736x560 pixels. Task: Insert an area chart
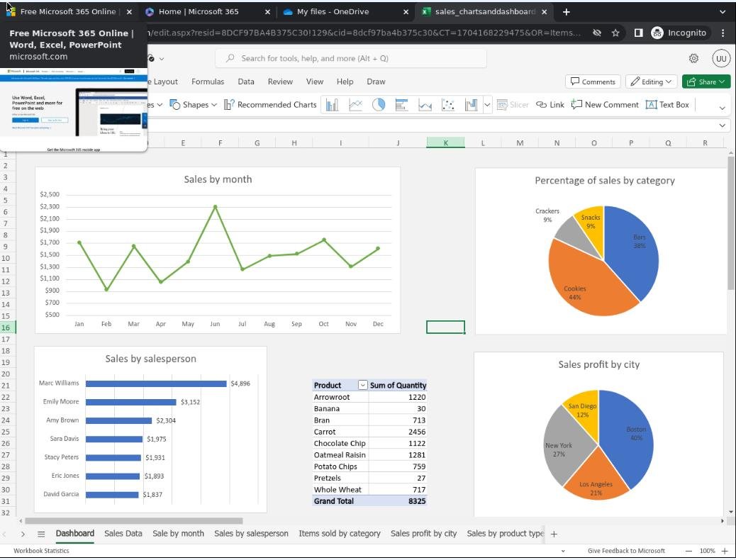425,105
